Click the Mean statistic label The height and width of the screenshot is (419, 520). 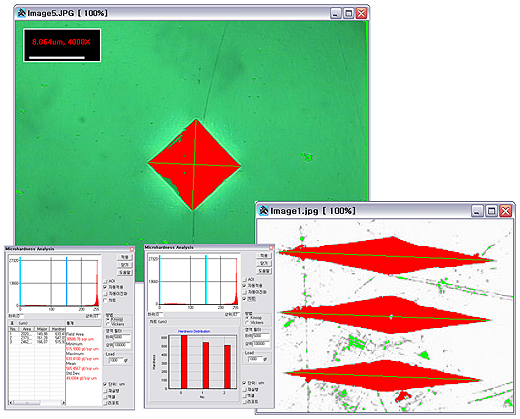coord(71,364)
